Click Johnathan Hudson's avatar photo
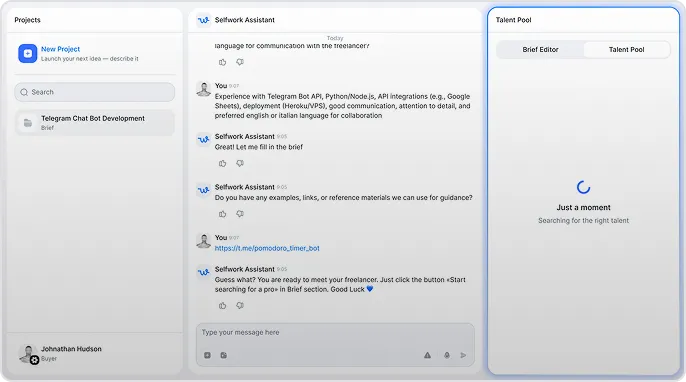This screenshot has width=686, height=382. [x=27, y=353]
